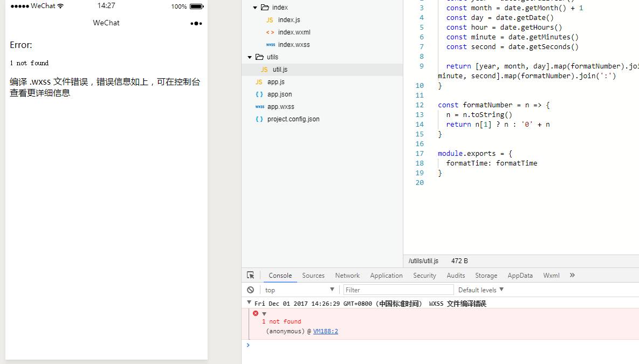Viewport: 639px width, 364px height.
Task: Open the simulator's three-dot menu
Action: (196, 23)
